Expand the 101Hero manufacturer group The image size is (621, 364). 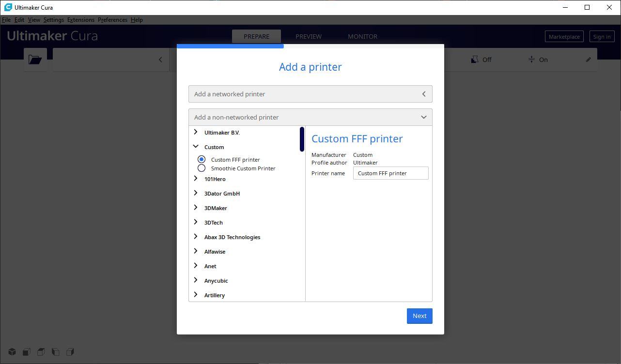(196, 179)
